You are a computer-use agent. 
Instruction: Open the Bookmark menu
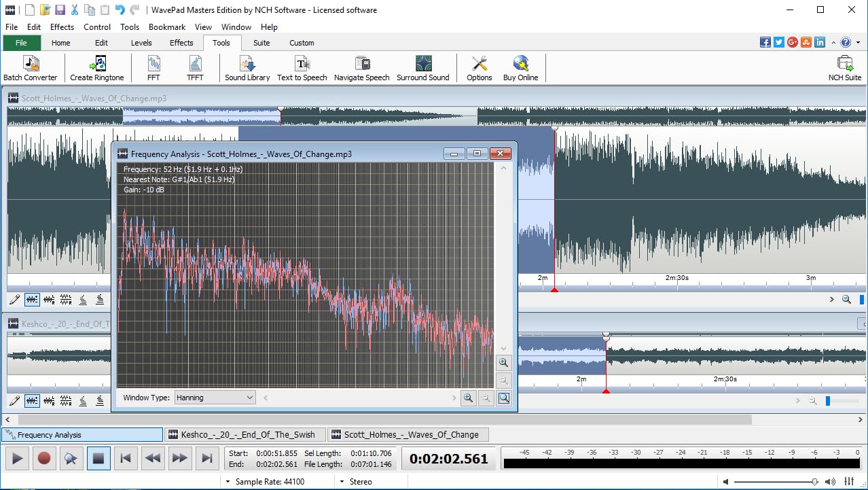(x=167, y=27)
